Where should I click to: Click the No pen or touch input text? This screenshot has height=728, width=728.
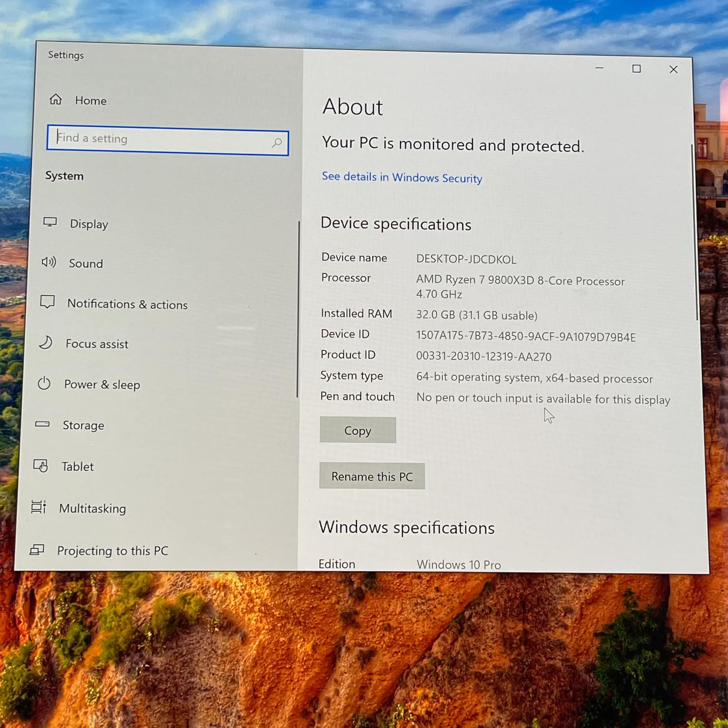click(x=543, y=399)
